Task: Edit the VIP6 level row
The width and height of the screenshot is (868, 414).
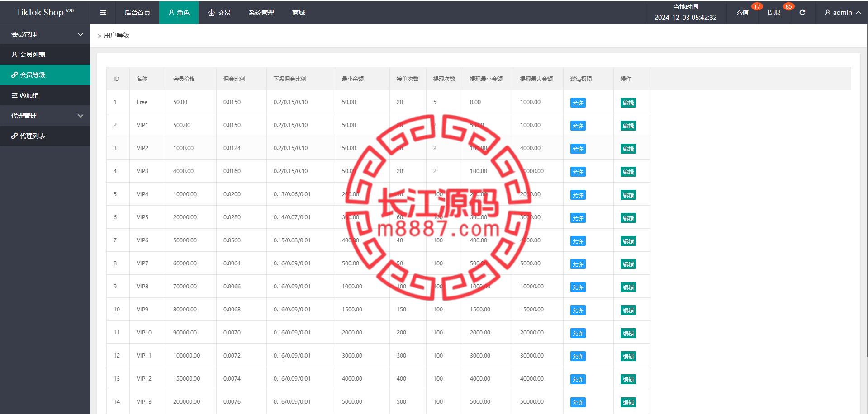Action: click(628, 241)
